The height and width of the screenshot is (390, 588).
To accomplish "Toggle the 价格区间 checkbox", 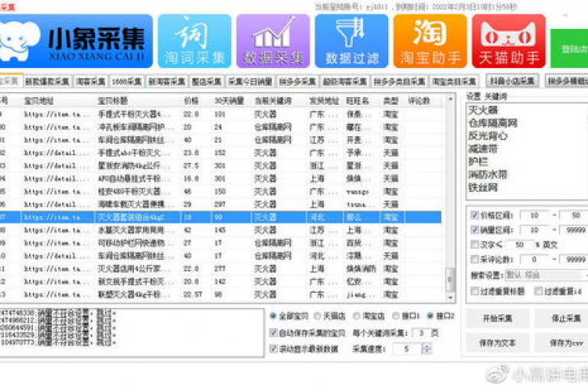I will pyautogui.click(x=475, y=215).
